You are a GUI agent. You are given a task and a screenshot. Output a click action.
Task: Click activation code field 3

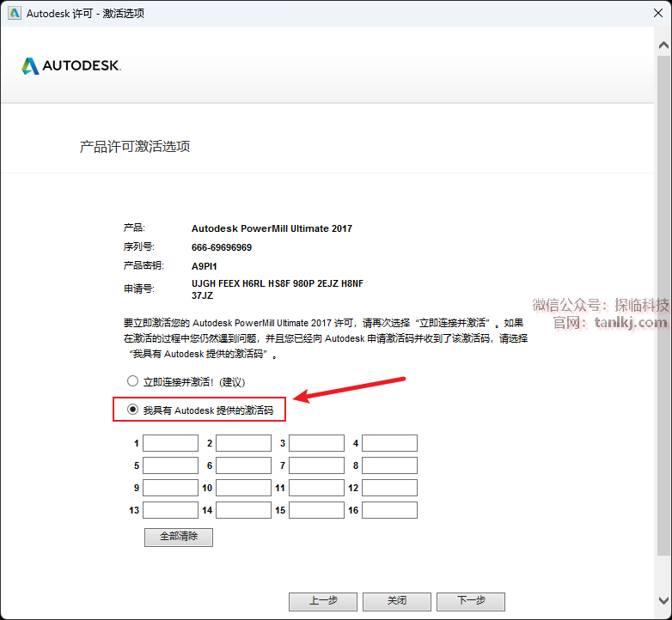point(317,443)
